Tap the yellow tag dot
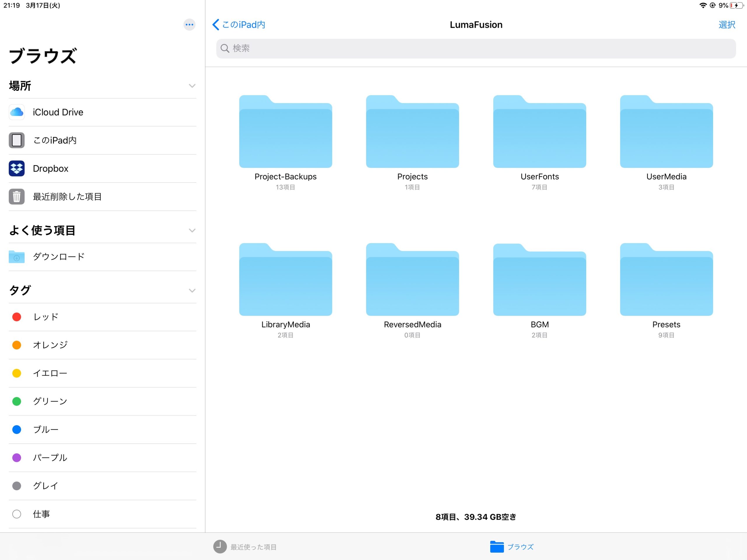The image size is (747, 560). click(17, 373)
